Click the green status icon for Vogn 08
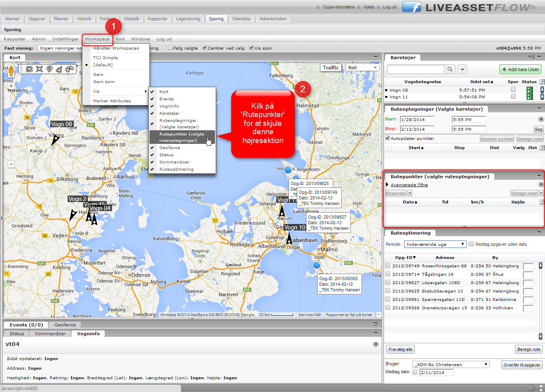 [x=529, y=90]
